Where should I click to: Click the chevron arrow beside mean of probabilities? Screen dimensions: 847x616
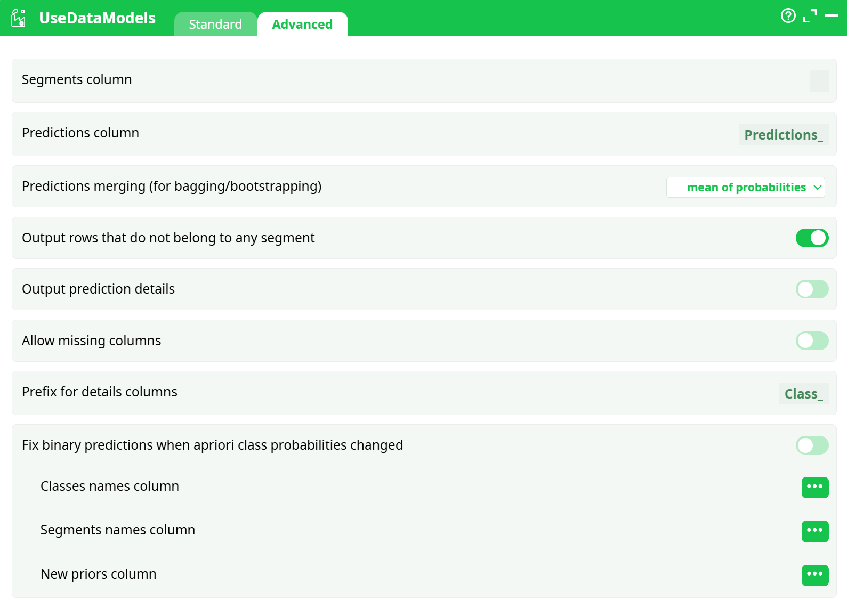817,188
